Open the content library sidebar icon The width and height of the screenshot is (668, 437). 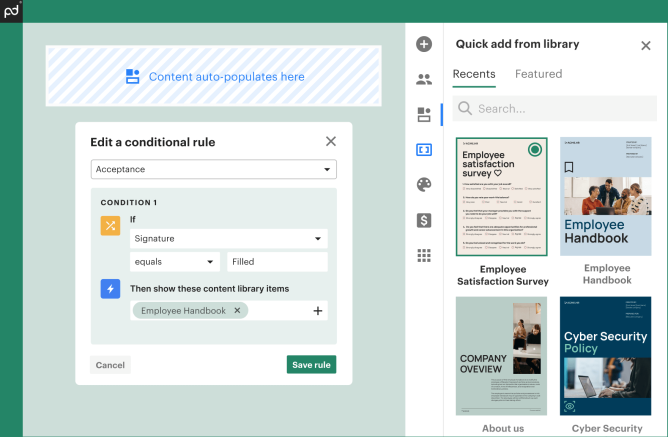point(424,115)
